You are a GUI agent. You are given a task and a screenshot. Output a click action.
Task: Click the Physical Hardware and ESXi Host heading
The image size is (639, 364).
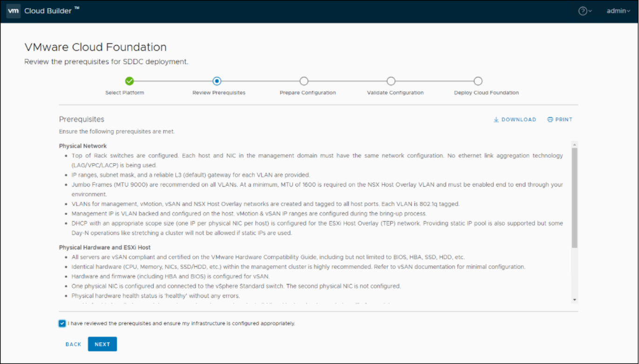[x=105, y=248]
